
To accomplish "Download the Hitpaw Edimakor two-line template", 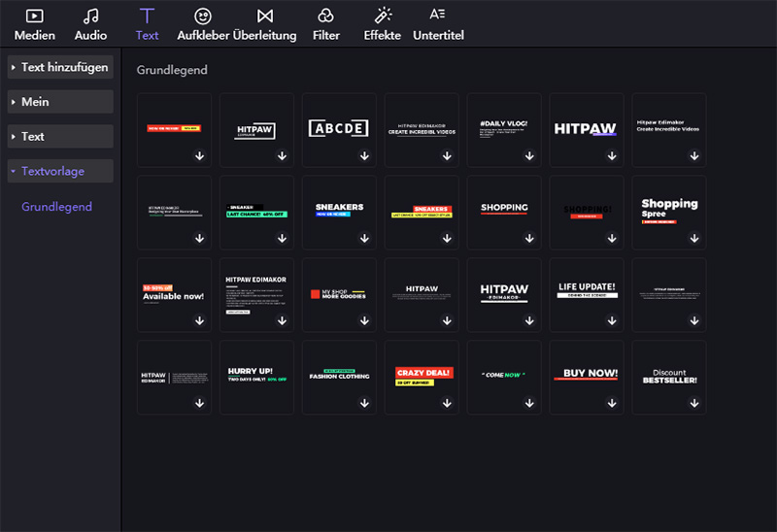I will [x=694, y=156].
